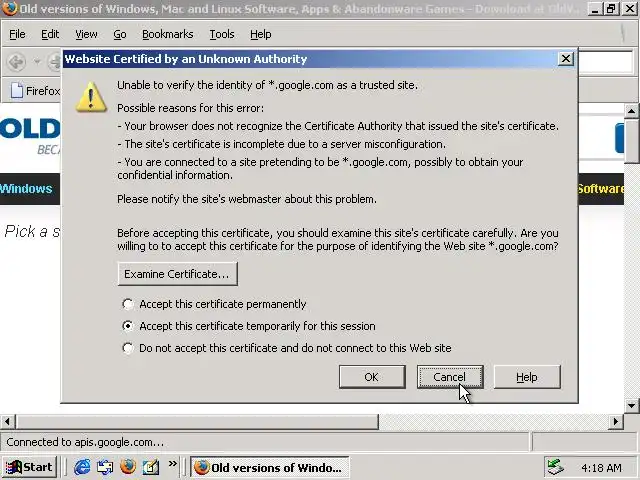Click the Back arrow toolbar button

[x=17, y=62]
